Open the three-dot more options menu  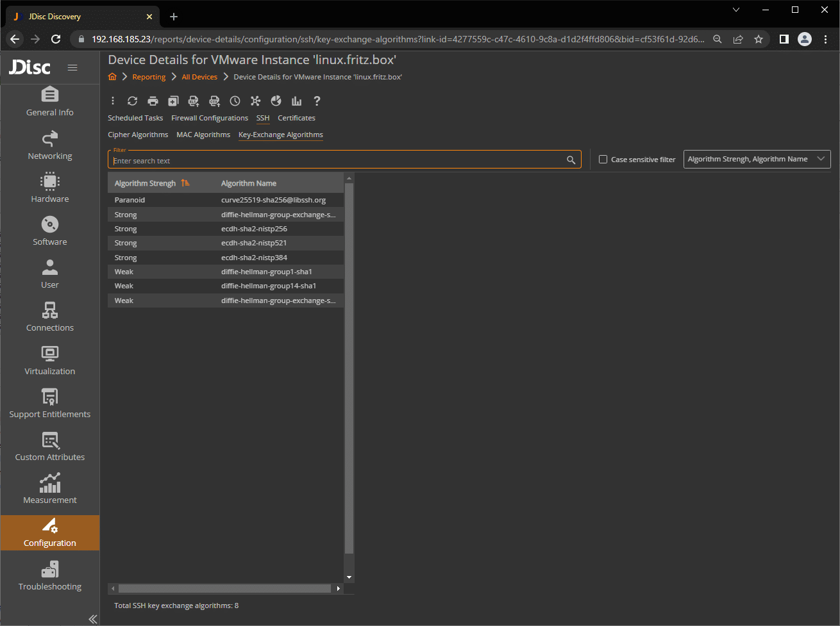[113, 101]
